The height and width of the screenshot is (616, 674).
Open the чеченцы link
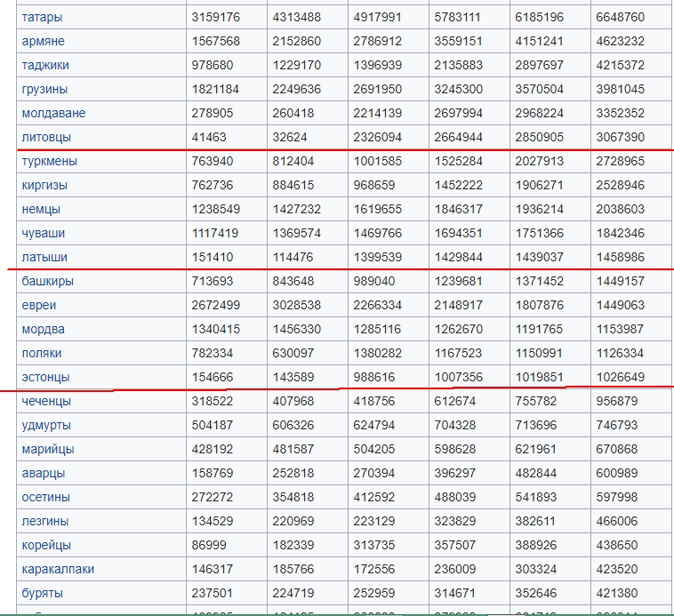pos(46,402)
